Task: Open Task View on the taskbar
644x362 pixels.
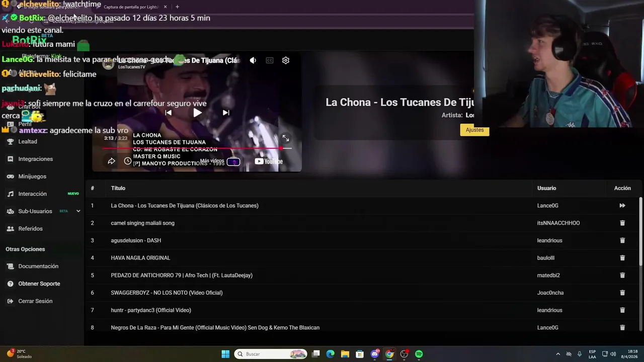Action: [315, 354]
